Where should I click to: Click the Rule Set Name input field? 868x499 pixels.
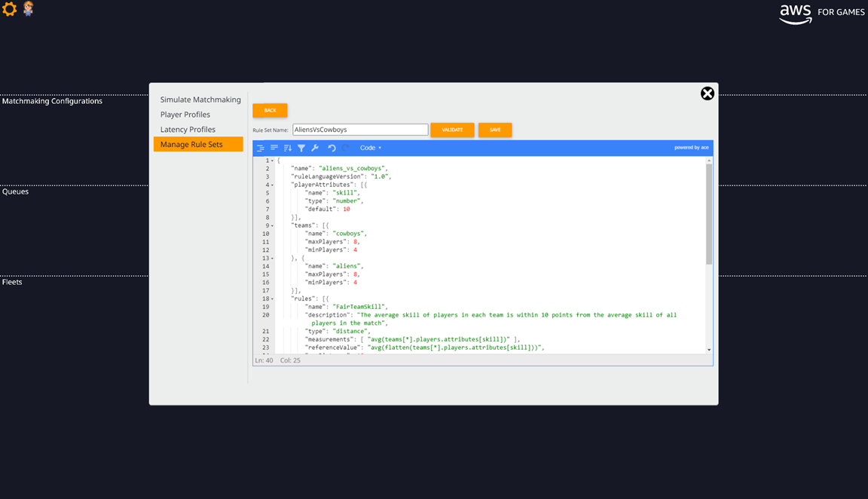(359, 129)
